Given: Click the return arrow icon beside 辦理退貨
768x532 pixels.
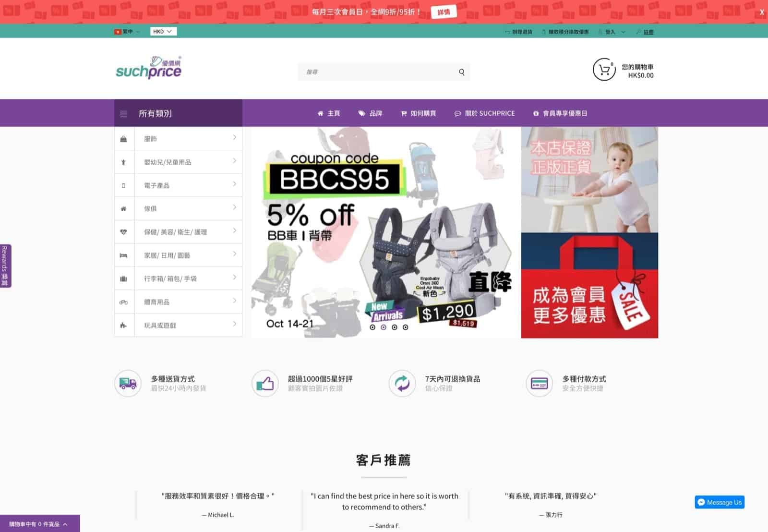Looking at the screenshot, I should coord(507,32).
